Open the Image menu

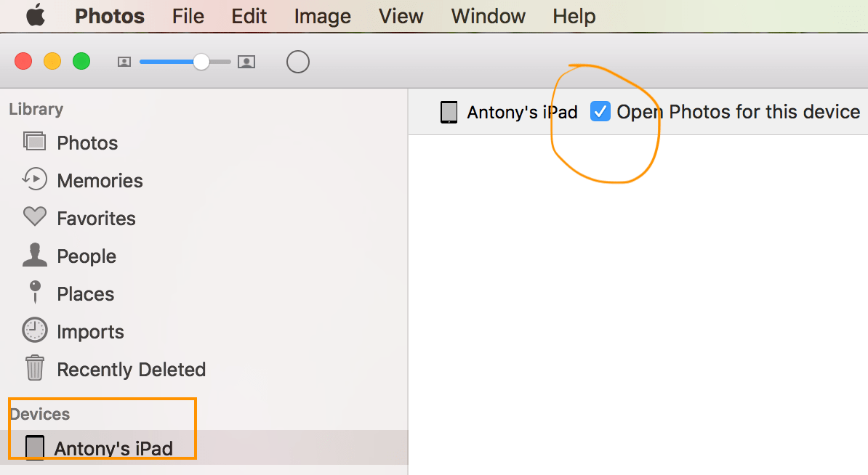(322, 16)
